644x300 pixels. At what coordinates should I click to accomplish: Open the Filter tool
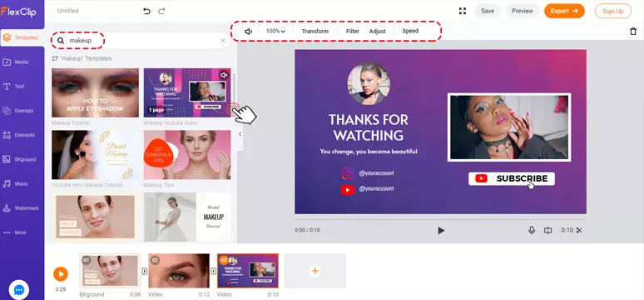(x=353, y=32)
